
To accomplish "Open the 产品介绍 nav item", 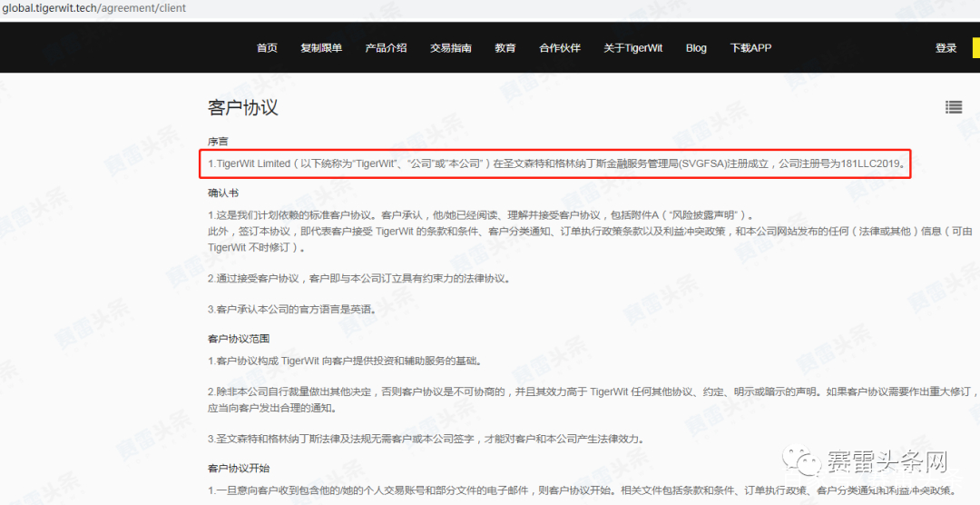I will click(x=386, y=48).
